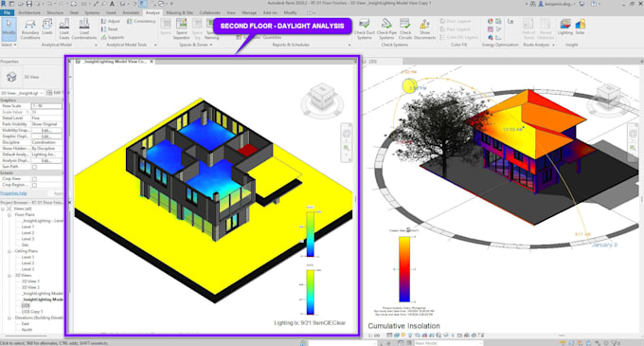Open the Properties help link
The width and height of the screenshot is (644, 346).
tap(13, 193)
